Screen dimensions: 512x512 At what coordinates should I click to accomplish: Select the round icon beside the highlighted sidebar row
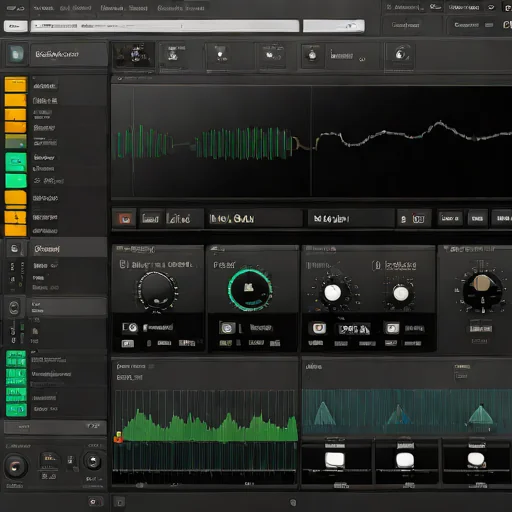pyautogui.click(x=14, y=307)
